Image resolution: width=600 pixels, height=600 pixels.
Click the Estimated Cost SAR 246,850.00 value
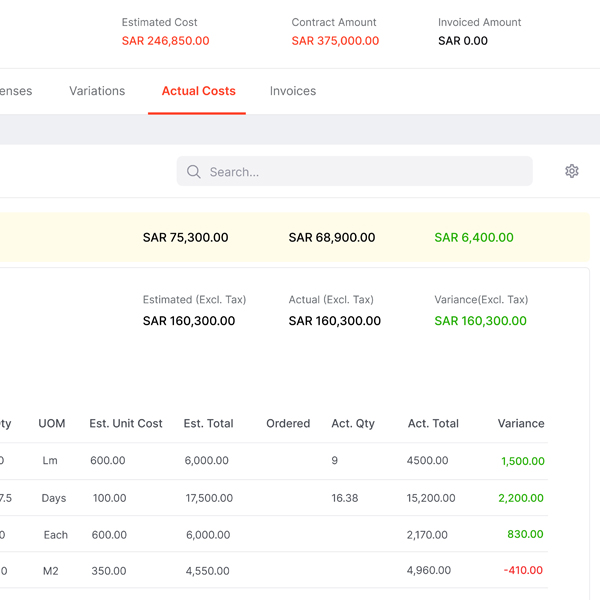[x=165, y=41]
